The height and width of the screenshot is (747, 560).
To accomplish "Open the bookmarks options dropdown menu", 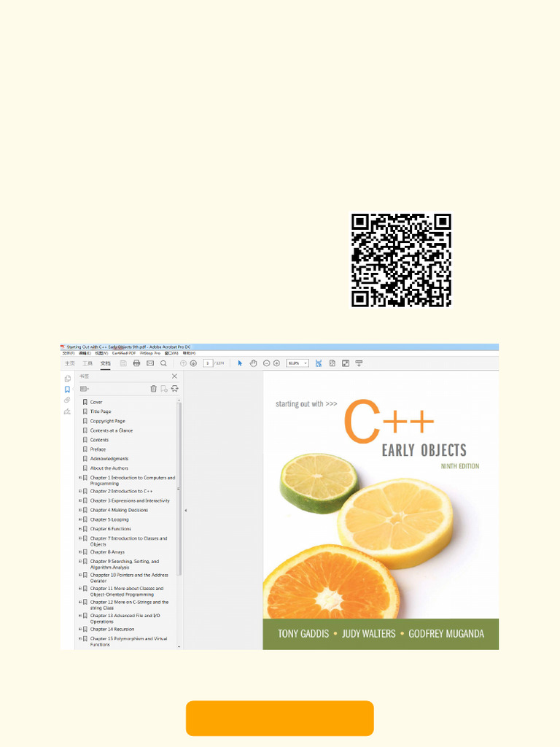I will [x=85, y=389].
